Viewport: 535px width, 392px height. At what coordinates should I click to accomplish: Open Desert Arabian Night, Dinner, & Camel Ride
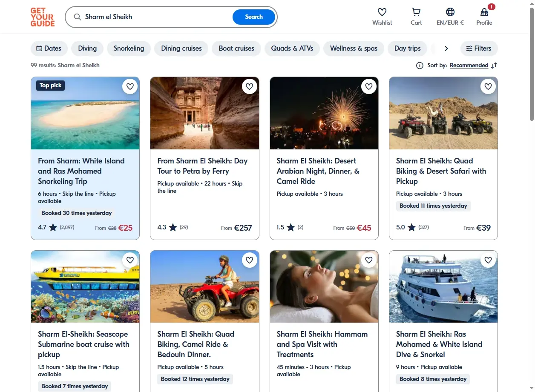click(x=318, y=171)
